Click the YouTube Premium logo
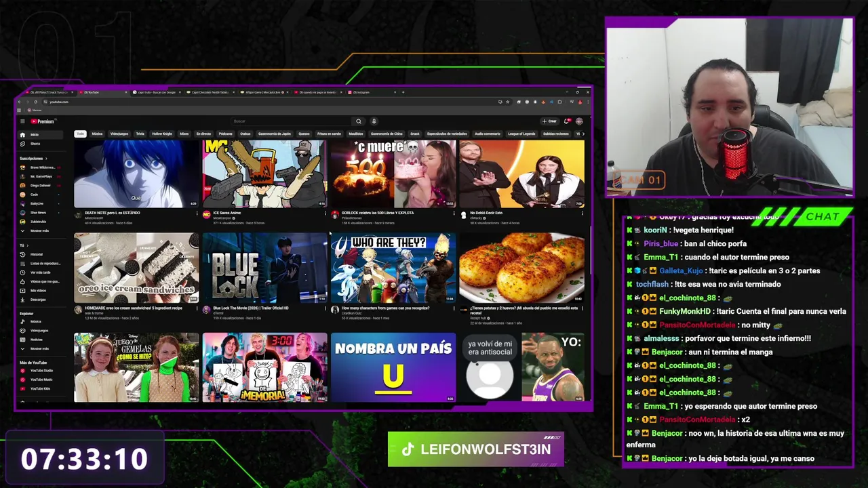Viewport: 868px width, 488px height. (42, 121)
